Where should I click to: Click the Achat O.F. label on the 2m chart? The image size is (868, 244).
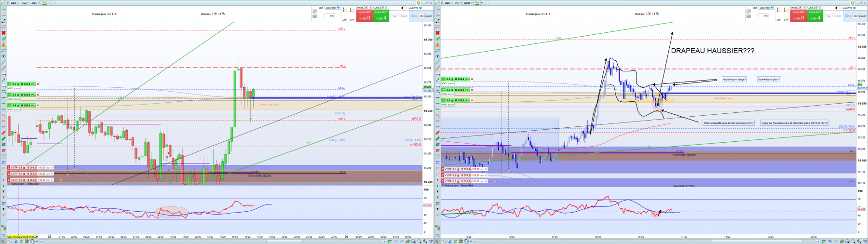pos(813,8)
